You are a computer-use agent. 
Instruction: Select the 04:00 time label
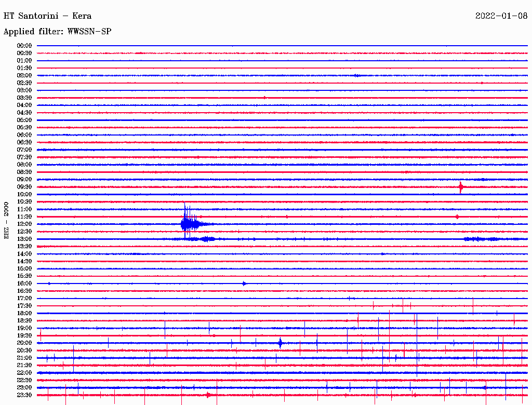24,105
